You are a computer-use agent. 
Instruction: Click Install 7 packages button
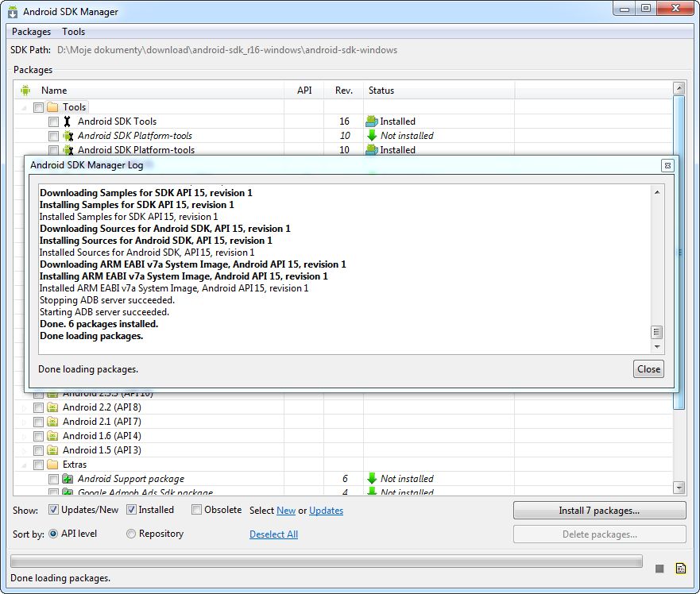tap(599, 510)
